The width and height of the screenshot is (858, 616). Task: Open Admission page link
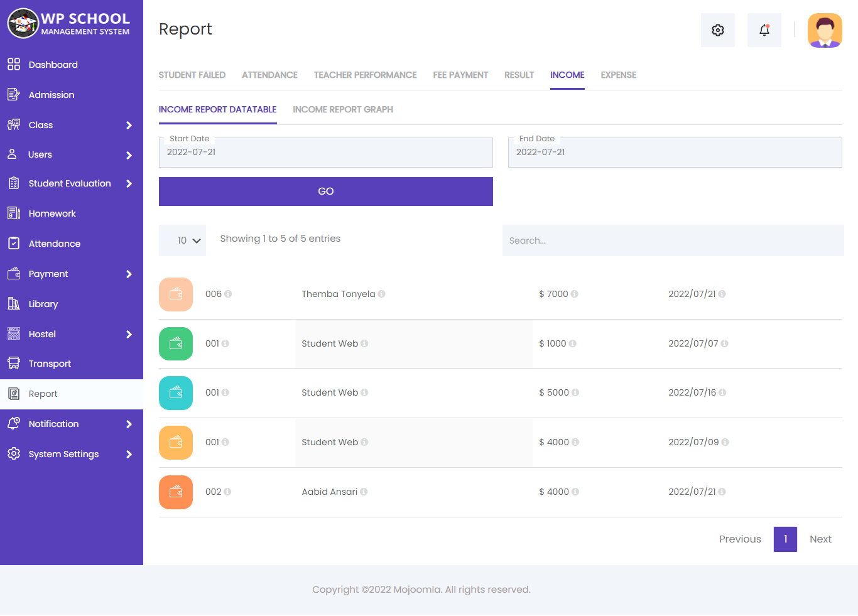click(x=52, y=95)
